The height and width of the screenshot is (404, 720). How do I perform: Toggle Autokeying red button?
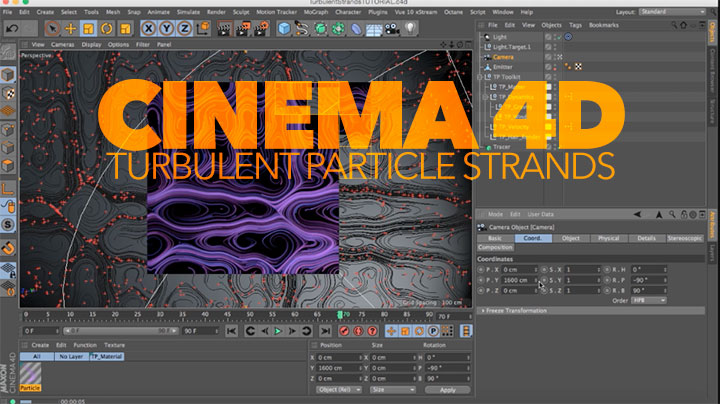click(x=358, y=331)
